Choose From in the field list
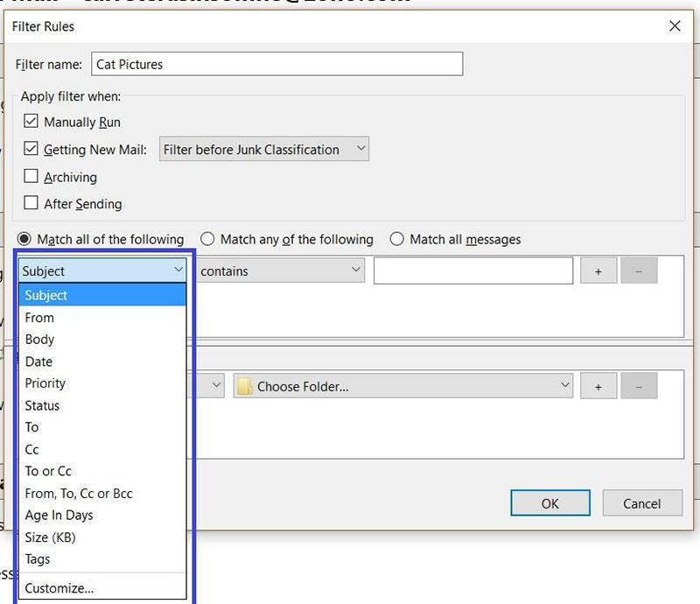Screen dimensions: 700x604 (40, 318)
